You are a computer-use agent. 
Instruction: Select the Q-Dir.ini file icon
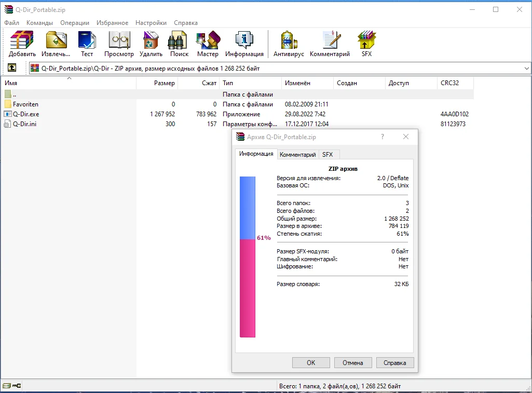click(x=7, y=124)
